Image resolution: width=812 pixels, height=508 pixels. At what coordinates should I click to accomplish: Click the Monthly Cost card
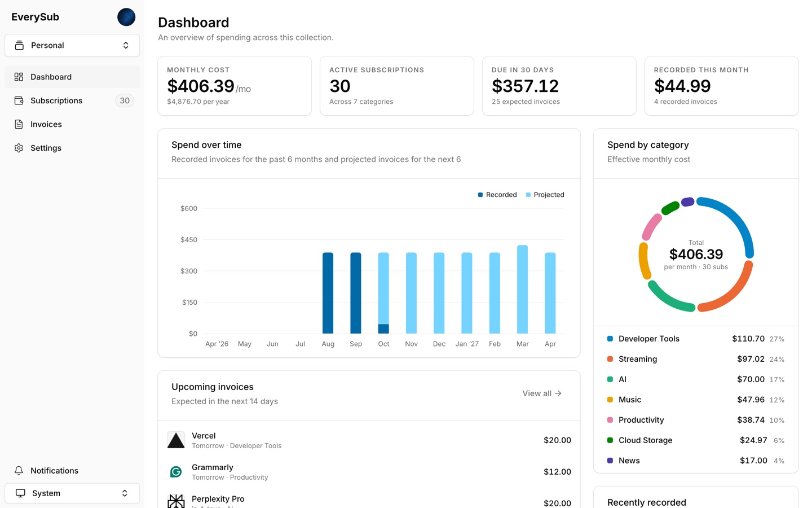tap(235, 86)
